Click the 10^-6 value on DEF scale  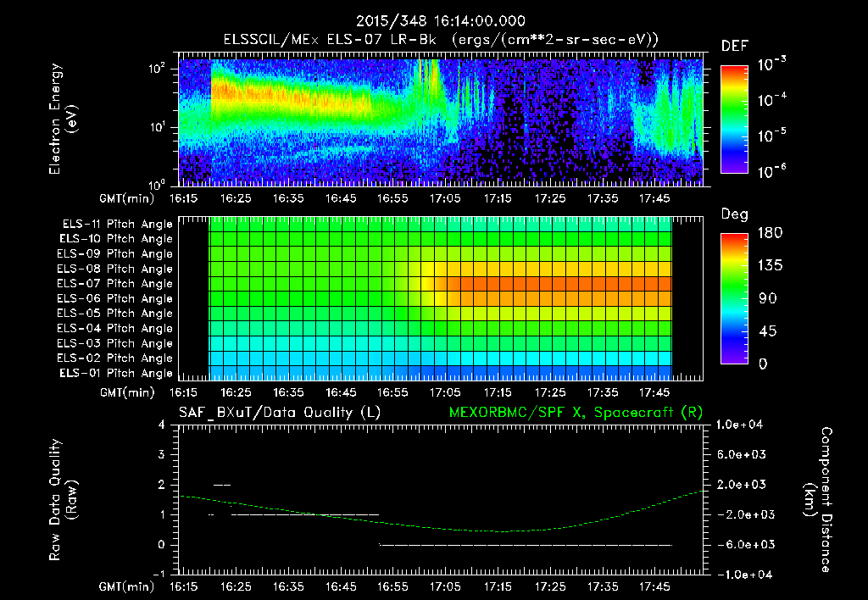[x=771, y=171]
